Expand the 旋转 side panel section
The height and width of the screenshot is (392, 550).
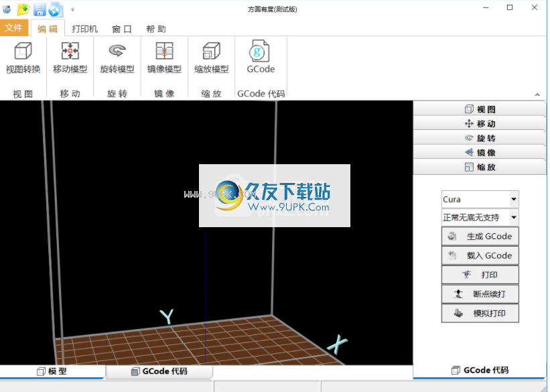(480, 138)
